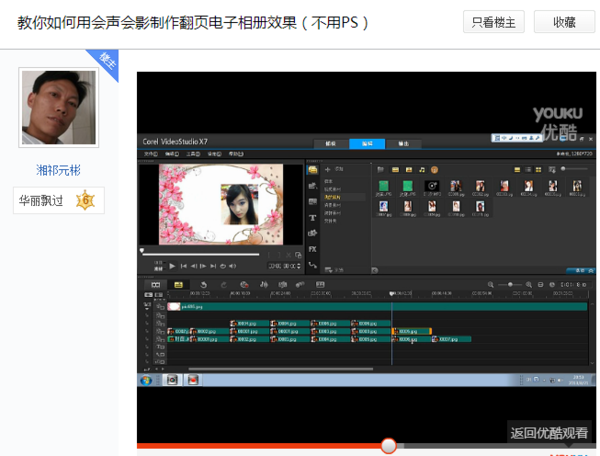Adjust the library thumbnail size slider
The height and width of the screenshot is (456, 600).
pos(575,169)
